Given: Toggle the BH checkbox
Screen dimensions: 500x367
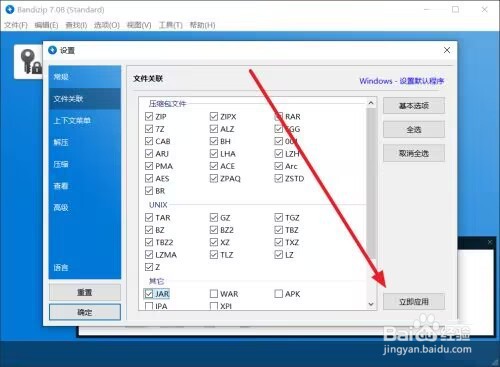Looking at the screenshot, I should point(214,141).
